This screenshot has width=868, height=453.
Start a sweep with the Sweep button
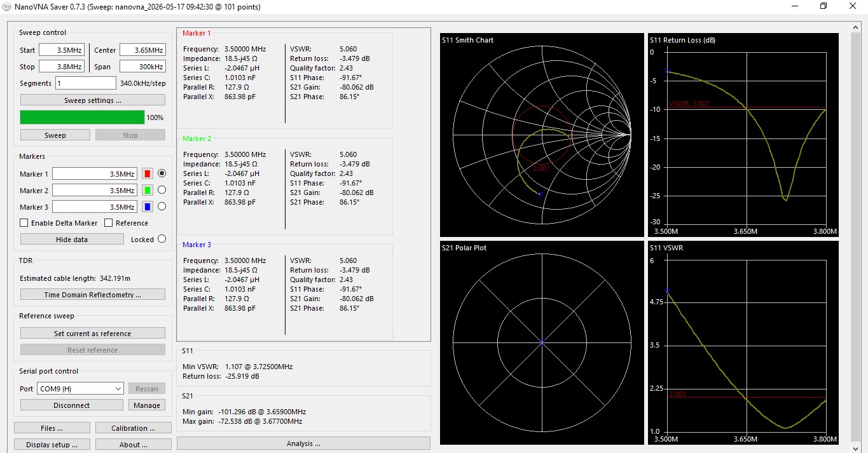(x=55, y=135)
